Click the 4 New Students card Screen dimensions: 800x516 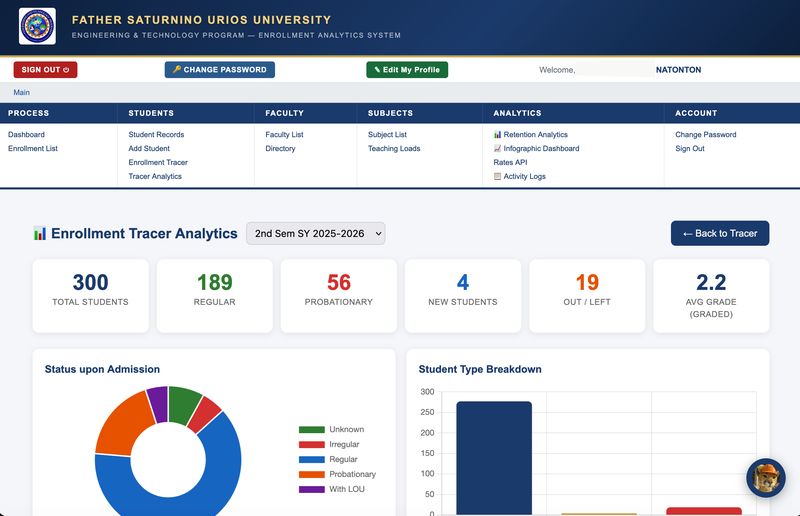[x=463, y=296]
